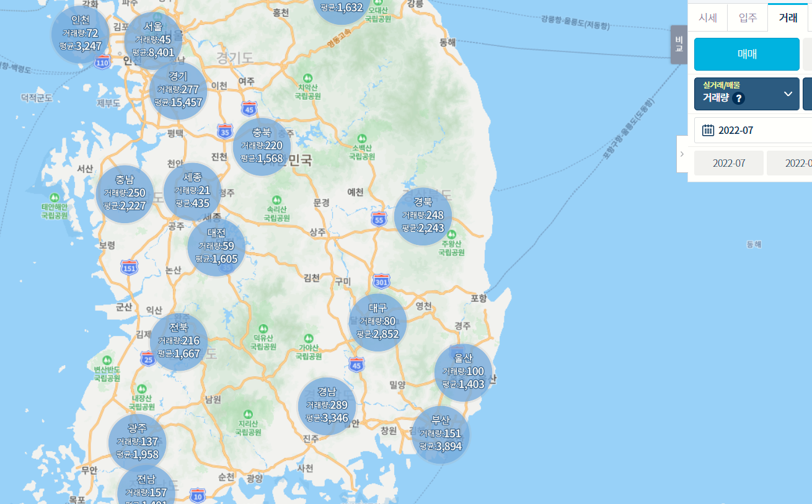Click the 치악산 국립공원 park icon
This screenshot has width=812, height=504.
[308, 78]
